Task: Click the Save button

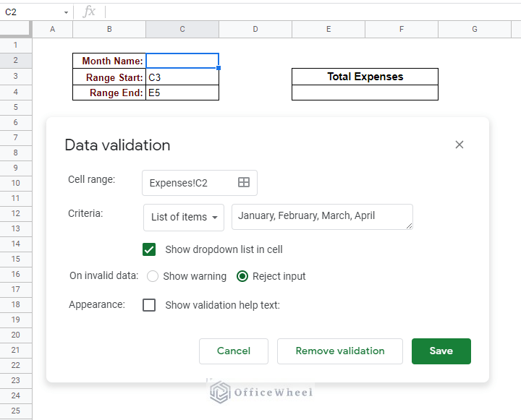Action: click(441, 351)
